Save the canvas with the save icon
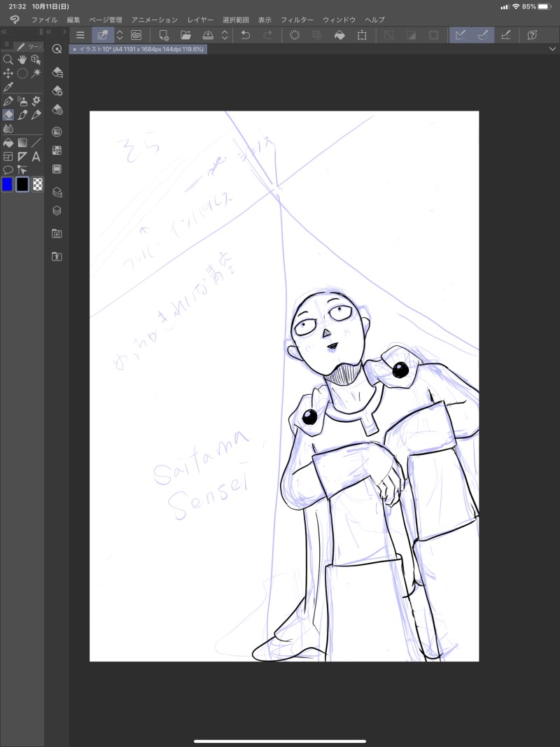Screen dimensions: 560x747 [208, 35]
